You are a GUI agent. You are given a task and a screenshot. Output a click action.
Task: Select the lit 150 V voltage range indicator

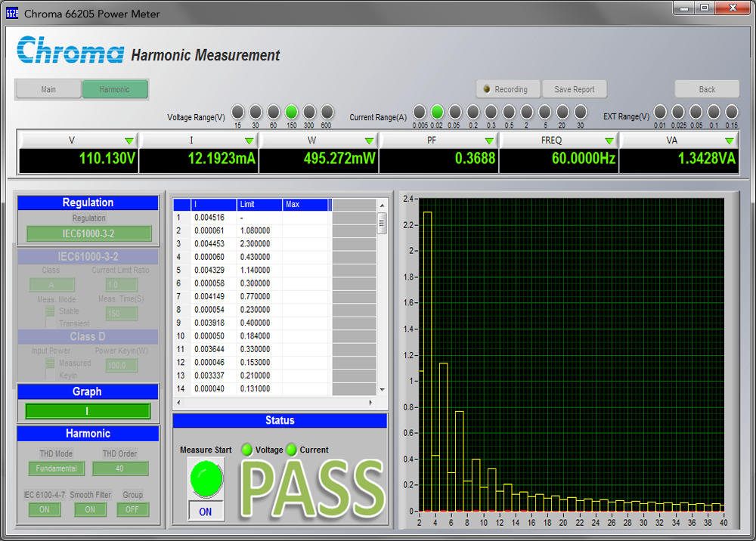pyautogui.click(x=291, y=113)
